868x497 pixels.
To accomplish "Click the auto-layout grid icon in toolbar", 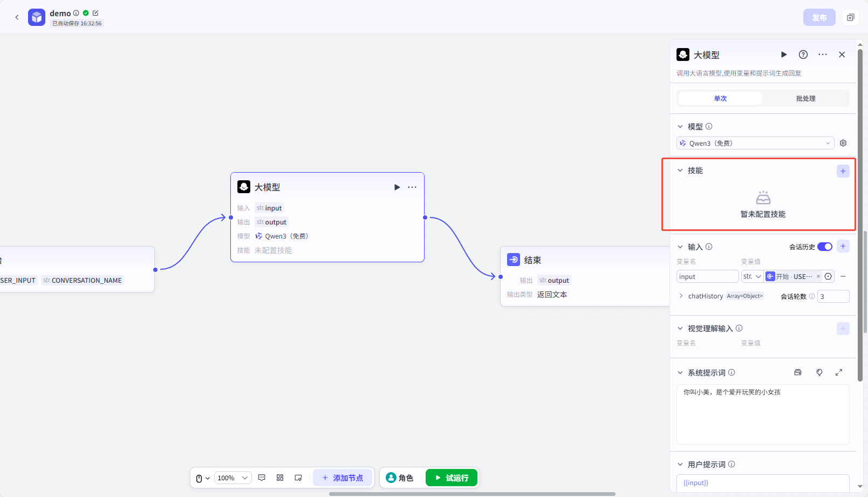I will tap(280, 478).
